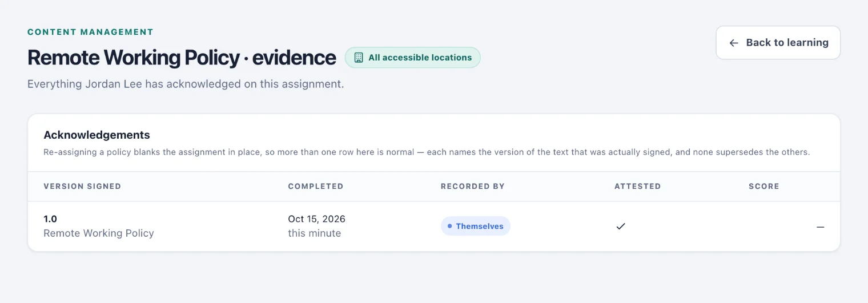
Task: Select the All accessible locations badge
Action: [412, 58]
